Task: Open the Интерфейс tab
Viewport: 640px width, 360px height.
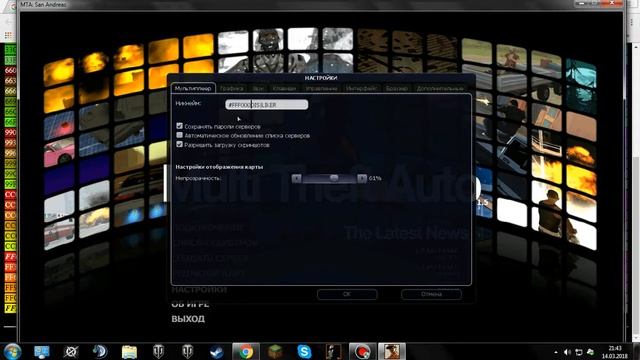Action: (x=361, y=88)
